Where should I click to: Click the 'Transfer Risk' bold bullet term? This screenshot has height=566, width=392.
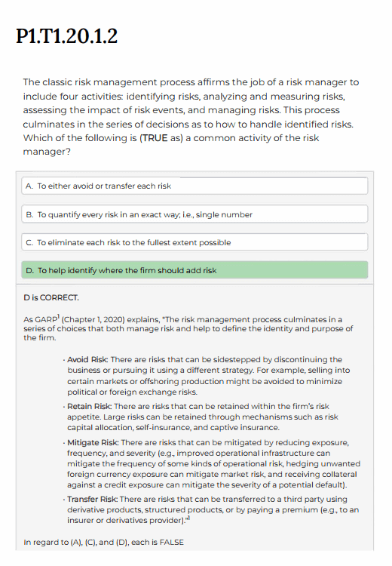[x=92, y=499]
